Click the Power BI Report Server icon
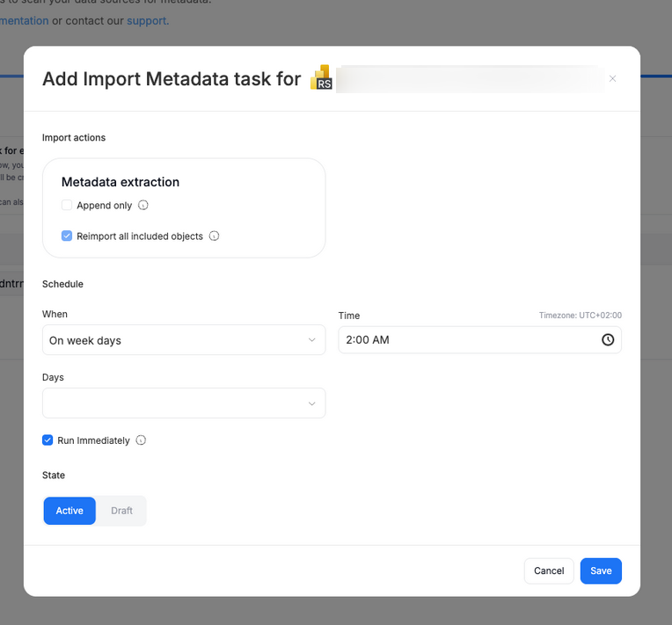Screen dimensions: 672x625 tap(321, 77)
